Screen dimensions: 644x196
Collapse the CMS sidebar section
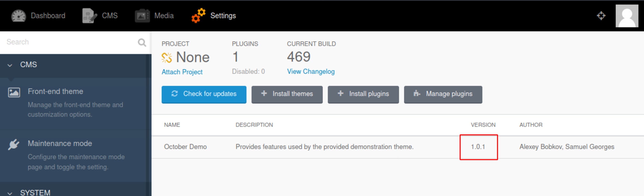(x=10, y=66)
